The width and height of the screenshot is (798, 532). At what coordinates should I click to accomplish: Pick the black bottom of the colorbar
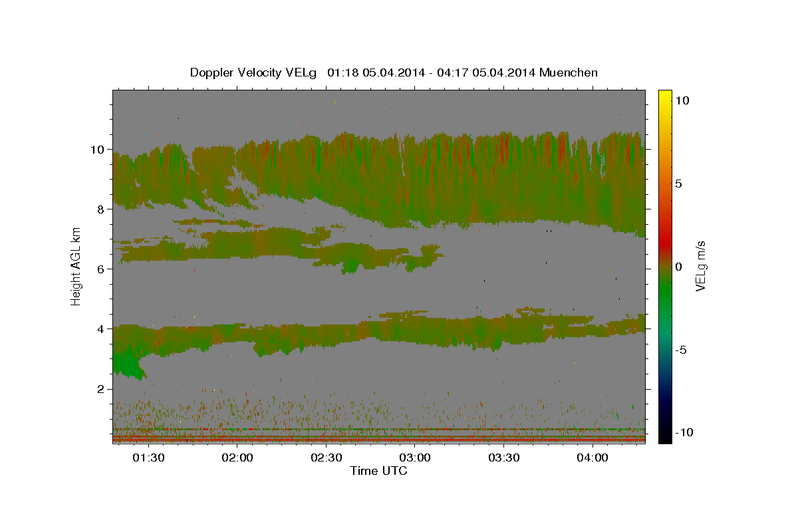tap(665, 436)
